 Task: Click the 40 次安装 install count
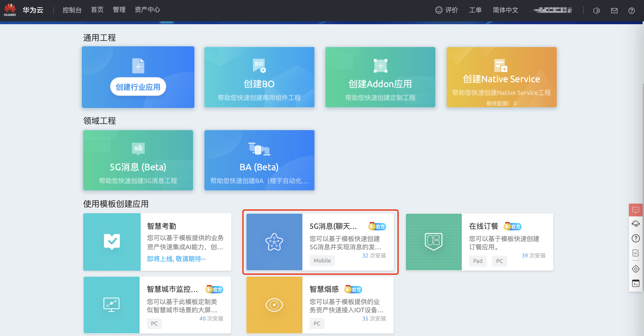(x=211, y=318)
